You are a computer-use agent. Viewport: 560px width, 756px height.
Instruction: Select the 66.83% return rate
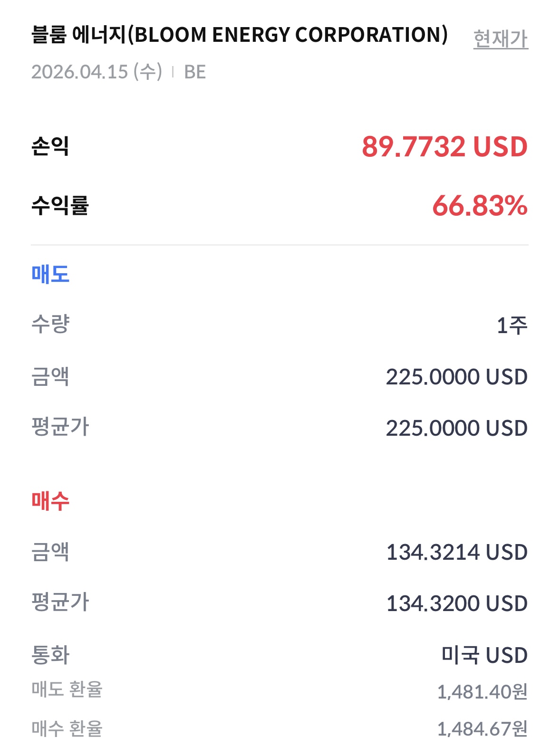[x=480, y=206]
